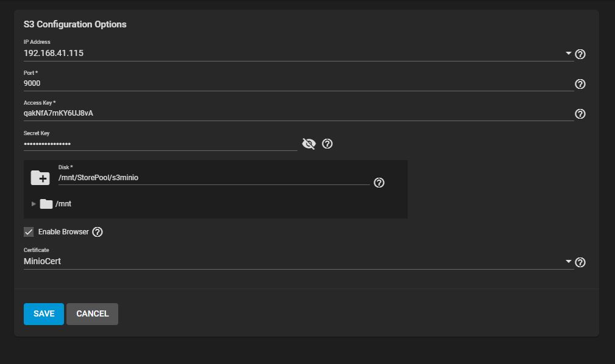The image size is (615, 364).
Task: Focus the Access Key input field
Action: pyautogui.click(x=299, y=113)
